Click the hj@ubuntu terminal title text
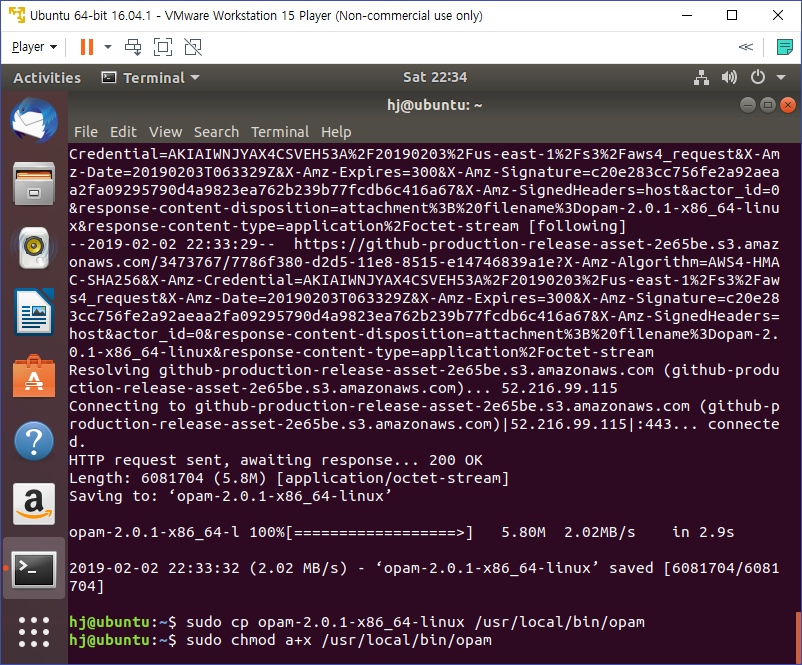 435,105
